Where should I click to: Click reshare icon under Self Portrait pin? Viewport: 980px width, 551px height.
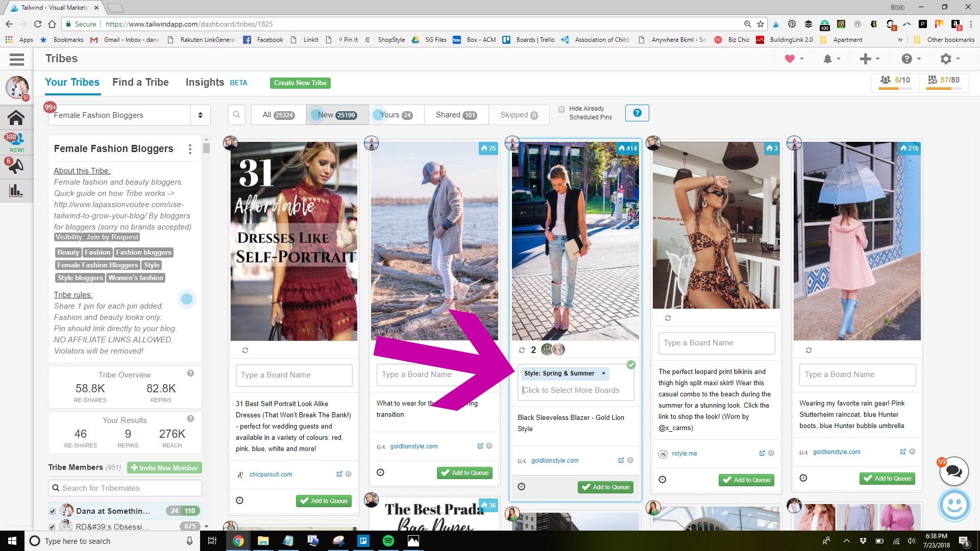coord(245,350)
